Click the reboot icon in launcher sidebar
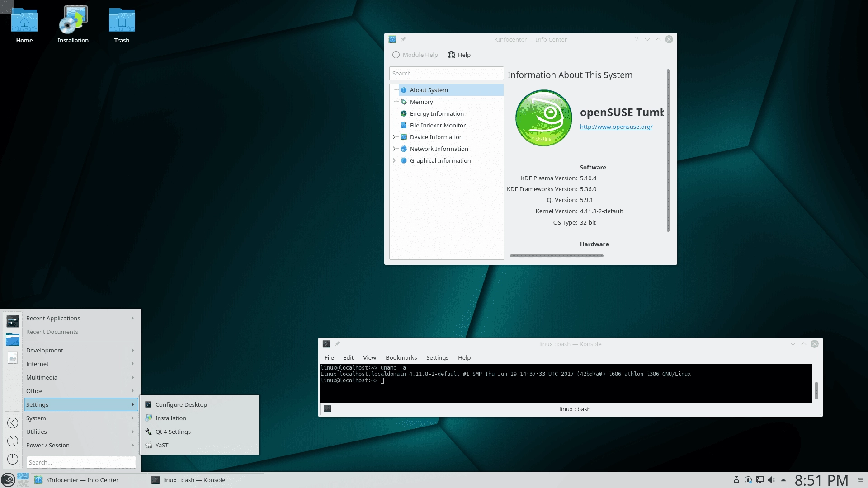 [13, 441]
